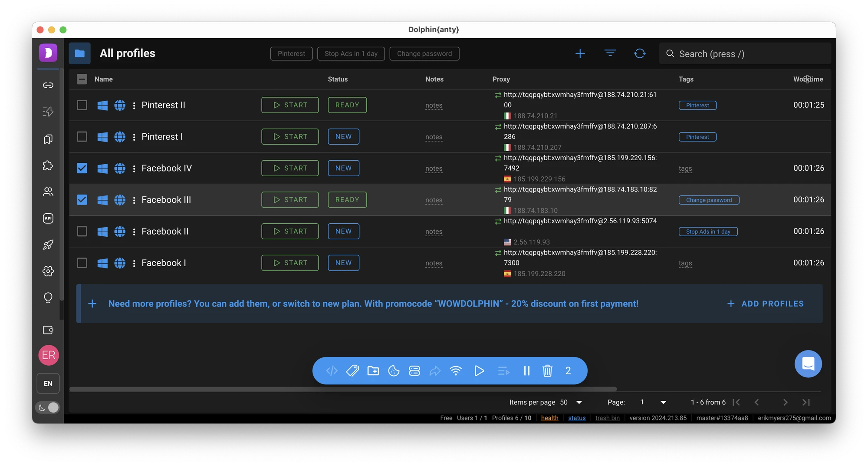Click the horizontal scrollbar under the table
868x466 pixels.
[x=343, y=389]
